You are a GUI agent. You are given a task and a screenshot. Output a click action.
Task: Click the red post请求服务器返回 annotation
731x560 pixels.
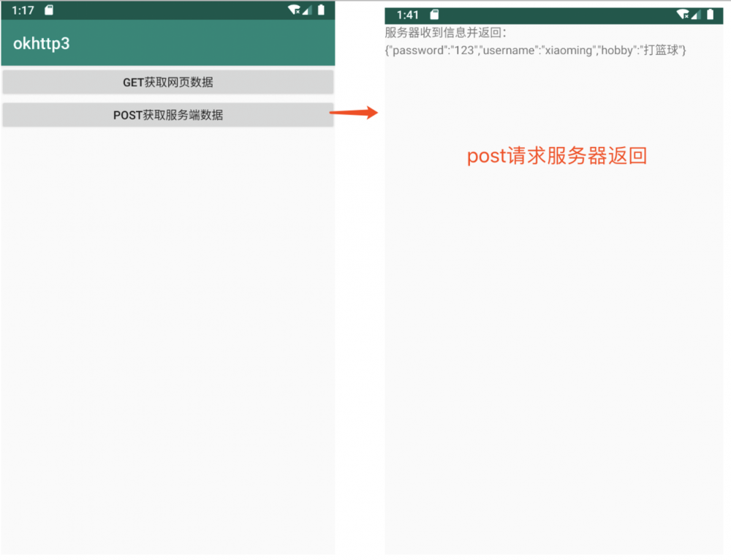pyautogui.click(x=557, y=156)
